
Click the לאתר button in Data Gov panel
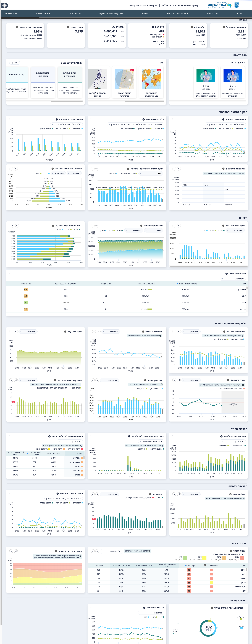15,63
